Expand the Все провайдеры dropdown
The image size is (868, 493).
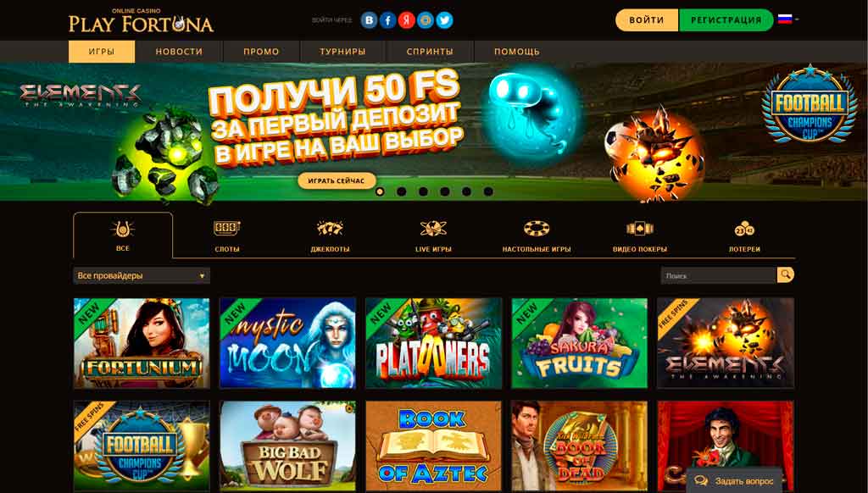point(142,275)
